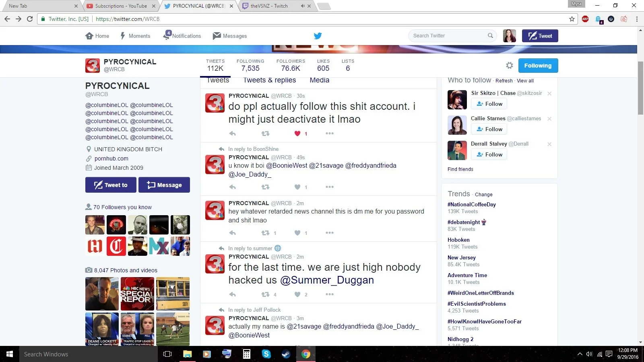Click View all in Who to follow

[x=525, y=81]
